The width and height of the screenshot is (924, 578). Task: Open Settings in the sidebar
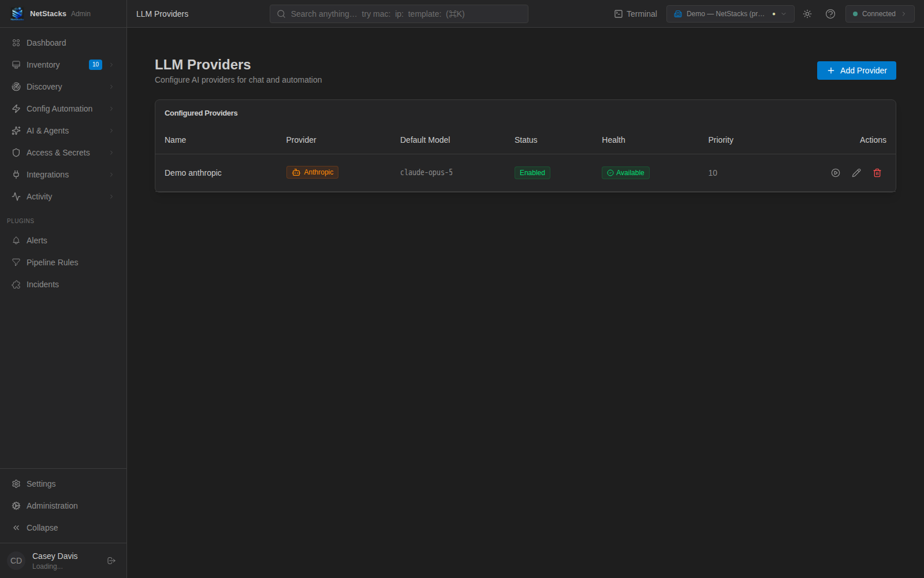pyautogui.click(x=63, y=484)
